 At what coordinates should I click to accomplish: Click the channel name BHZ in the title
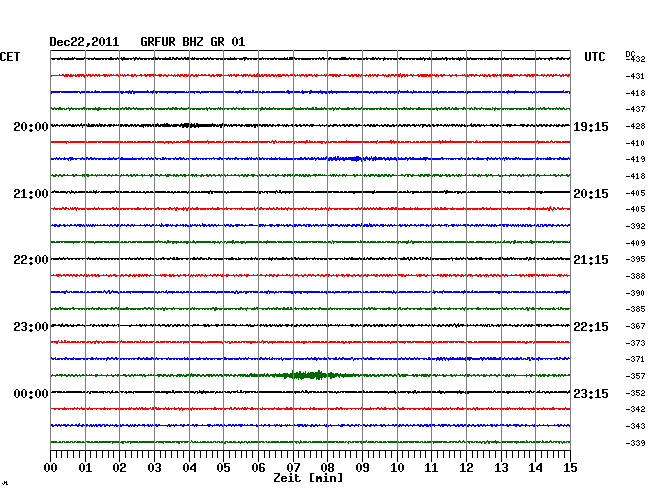[x=193, y=42]
